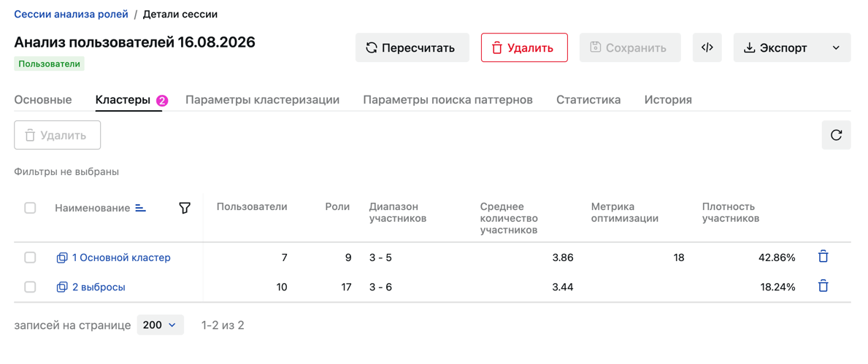Screen dimensions: 868x364
Task: Open the Сессии анализа ролей breadcrumb link
Action: 72,15
